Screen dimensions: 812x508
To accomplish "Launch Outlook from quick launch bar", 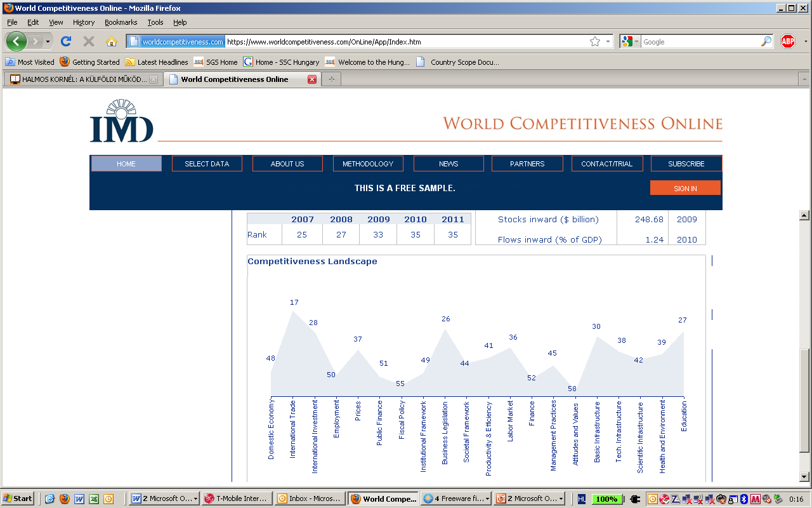I will point(108,499).
